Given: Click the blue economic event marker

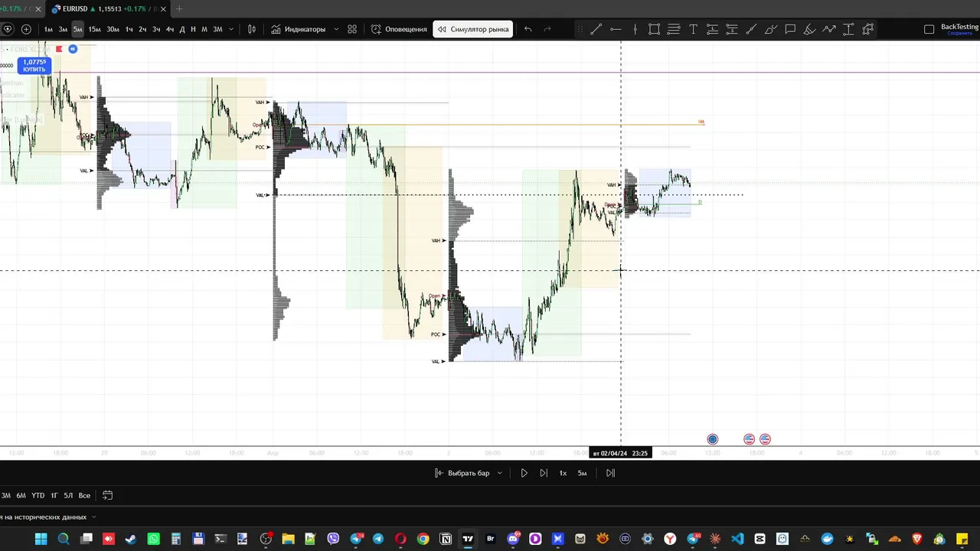Looking at the screenshot, I should click(713, 439).
